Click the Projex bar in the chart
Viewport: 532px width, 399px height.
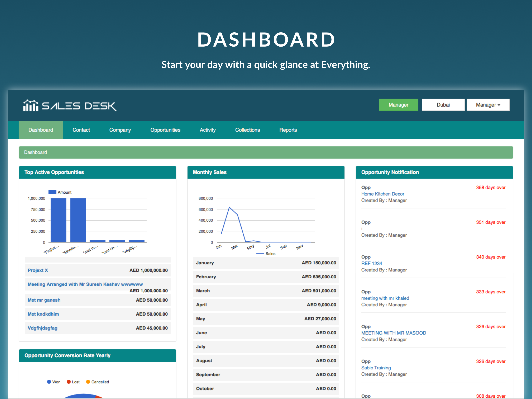tap(58, 220)
